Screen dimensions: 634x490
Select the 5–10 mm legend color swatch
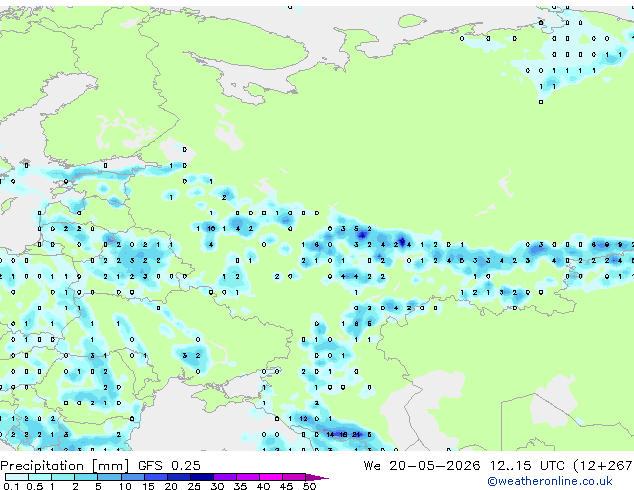[x=109, y=477]
